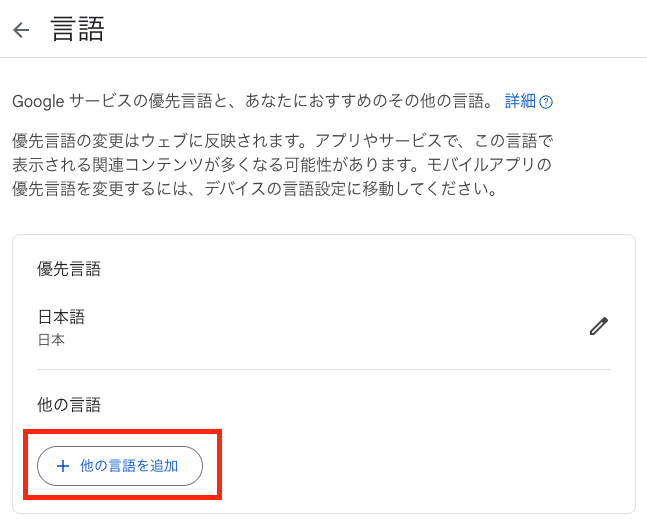Click the word Google in the description
Screen dimensions: 647x527
pyautogui.click(x=40, y=101)
